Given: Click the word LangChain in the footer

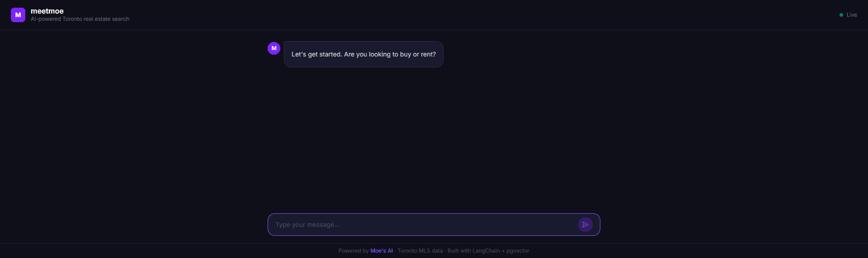Looking at the screenshot, I should point(486,251).
